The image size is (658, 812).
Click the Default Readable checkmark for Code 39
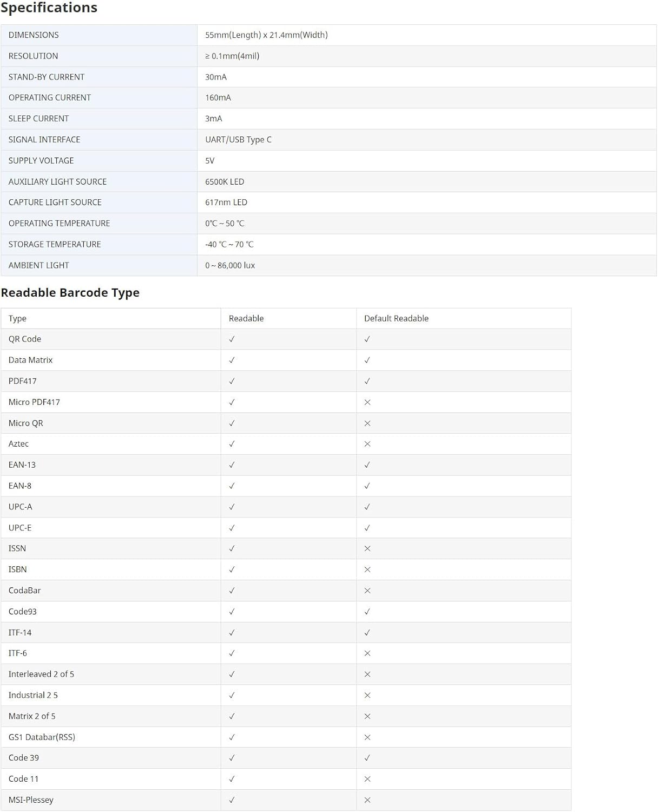pos(367,758)
